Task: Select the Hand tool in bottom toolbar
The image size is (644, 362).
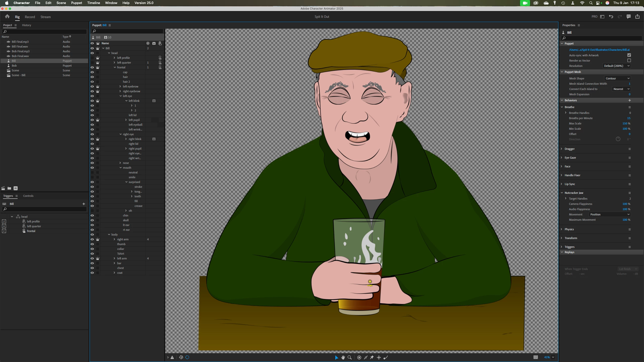Action: click(x=343, y=357)
